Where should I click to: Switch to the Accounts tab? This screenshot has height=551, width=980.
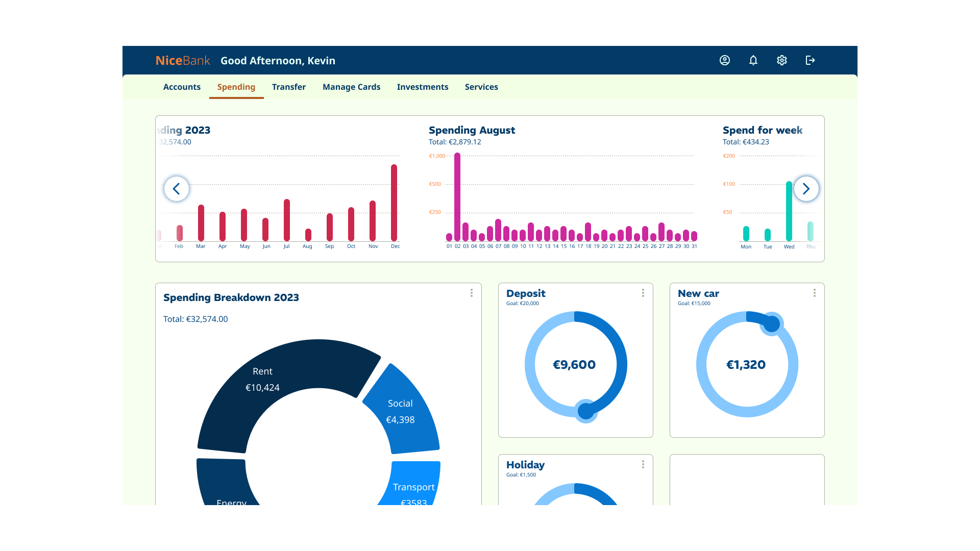click(182, 87)
